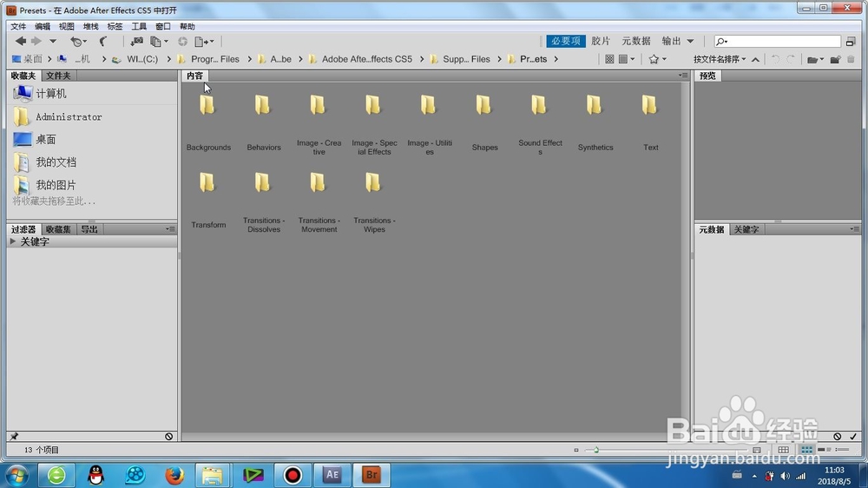Viewport: 868px width, 488px height.
Task: Select the Text folder thumbnail
Action: tap(650, 105)
